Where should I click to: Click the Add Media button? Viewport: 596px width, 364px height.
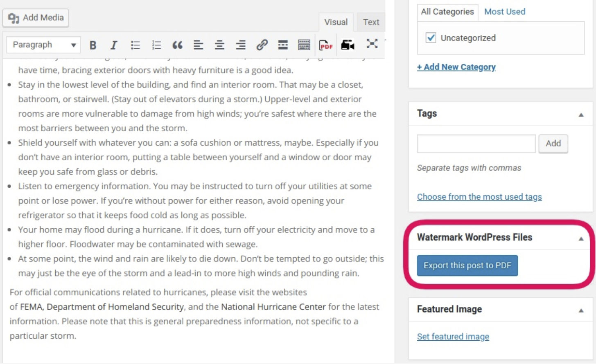36,18
